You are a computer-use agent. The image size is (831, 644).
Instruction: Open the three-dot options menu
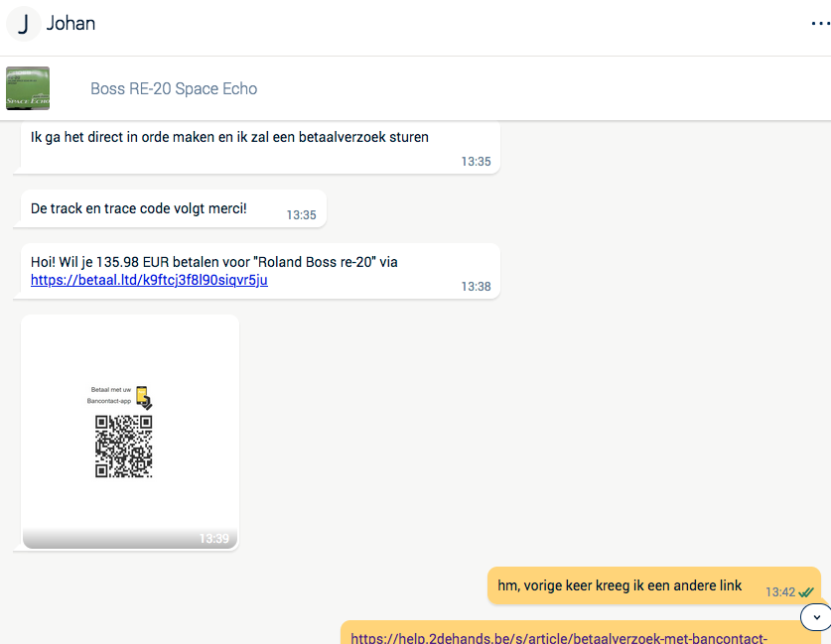tap(820, 23)
